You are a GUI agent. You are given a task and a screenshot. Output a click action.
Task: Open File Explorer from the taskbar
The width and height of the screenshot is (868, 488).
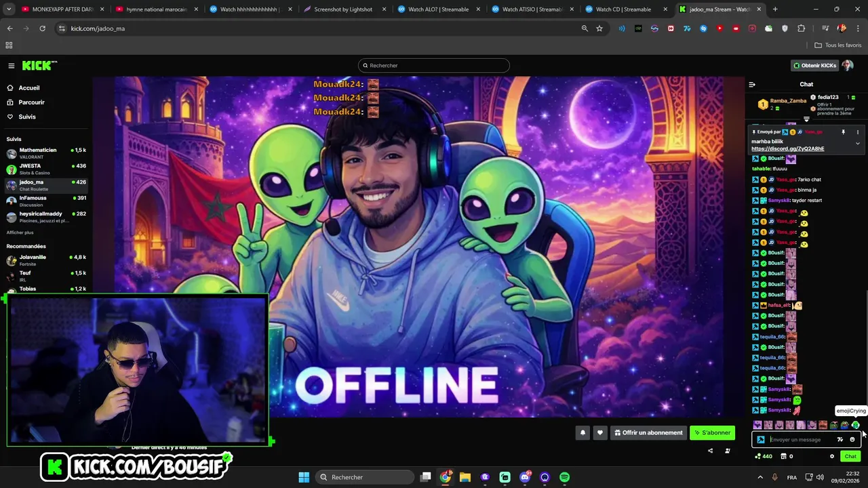coord(465,477)
